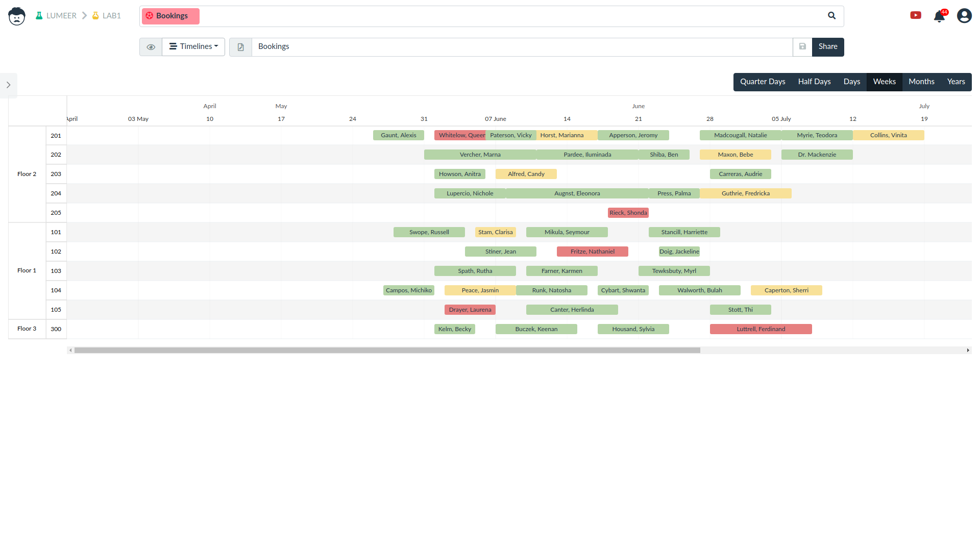Open the YouTube video help icon
Image resolution: width=980 pixels, height=551 pixels.
pyautogui.click(x=916, y=15)
